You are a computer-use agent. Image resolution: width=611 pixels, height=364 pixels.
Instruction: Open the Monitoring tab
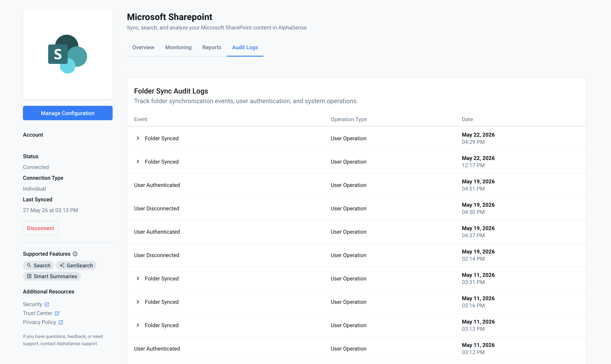[178, 47]
